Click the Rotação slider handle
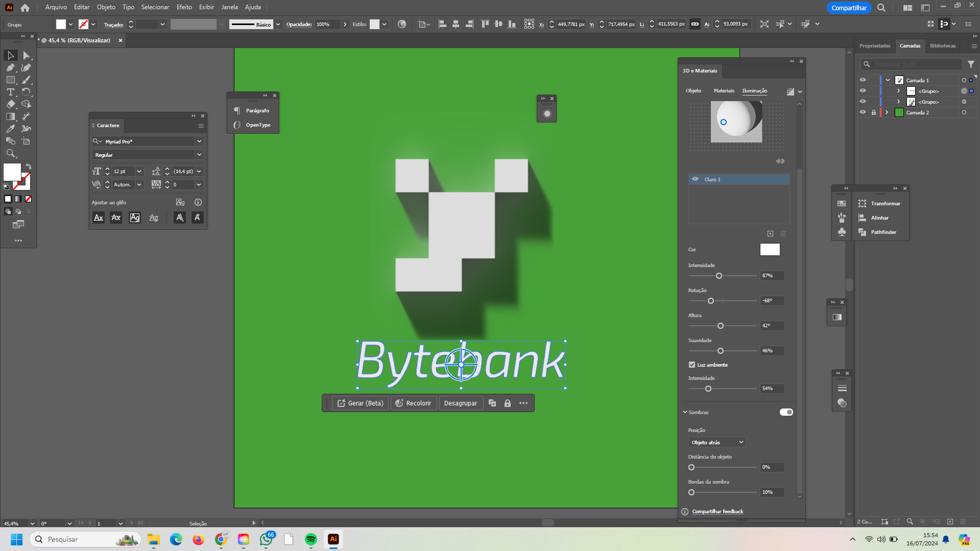The height and width of the screenshot is (551, 980). click(x=710, y=301)
